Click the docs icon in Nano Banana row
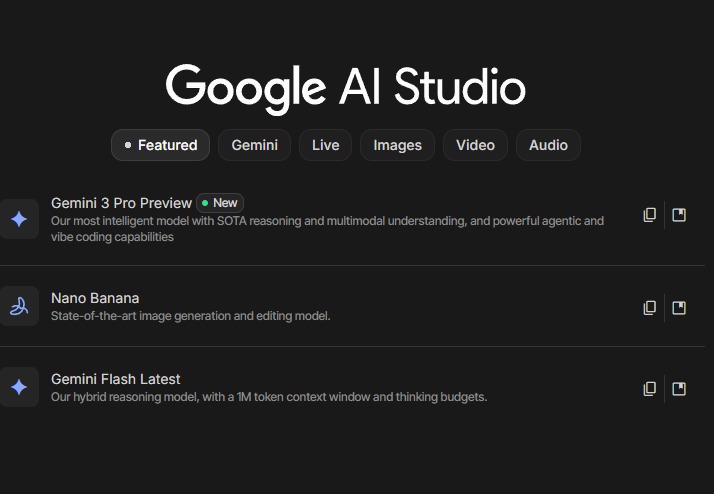This screenshot has width=714, height=494. (679, 307)
